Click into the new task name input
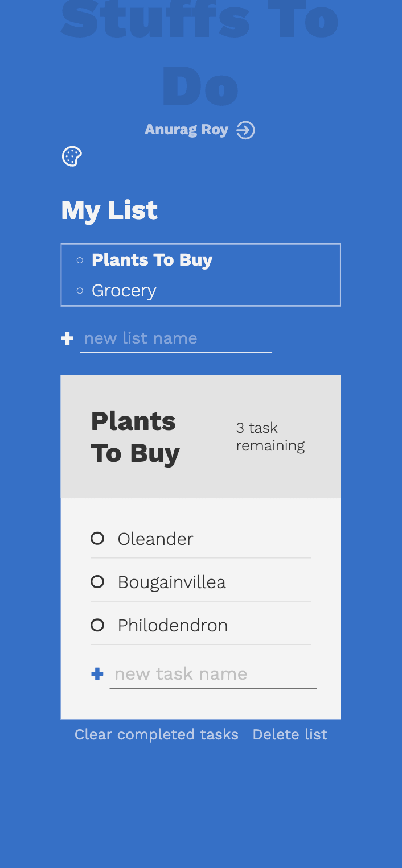402x868 pixels. (x=213, y=675)
